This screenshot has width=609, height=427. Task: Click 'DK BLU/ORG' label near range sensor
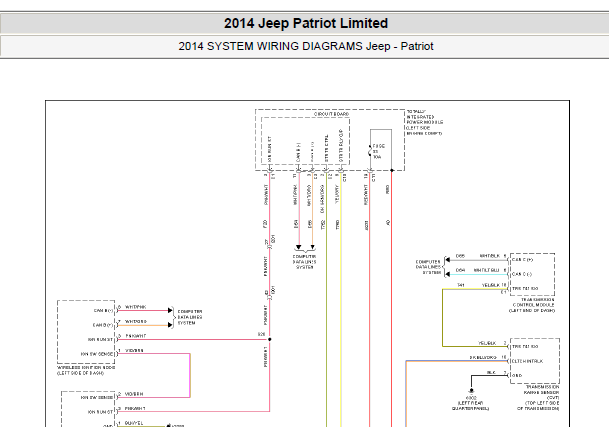coord(483,357)
